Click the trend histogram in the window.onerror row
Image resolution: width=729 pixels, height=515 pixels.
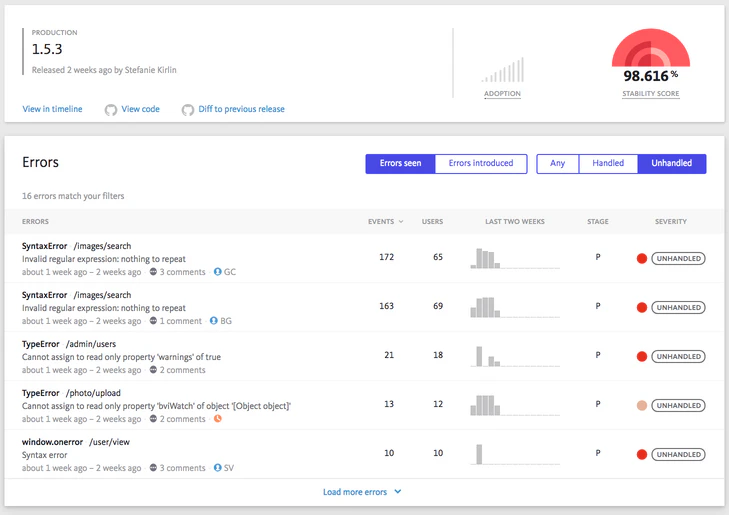click(515, 455)
